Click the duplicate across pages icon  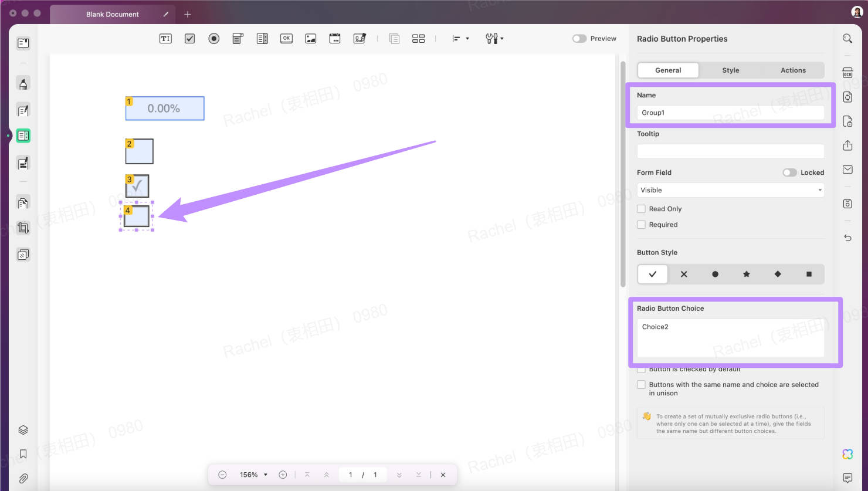tap(394, 39)
